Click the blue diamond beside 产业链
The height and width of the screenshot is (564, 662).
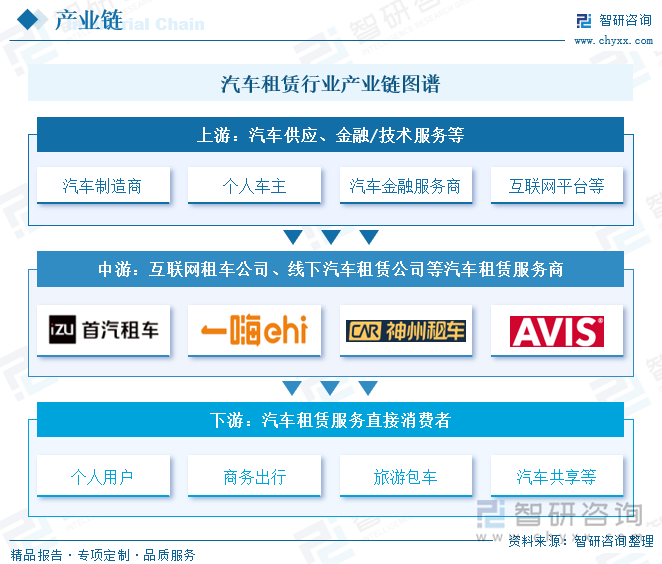[28, 20]
